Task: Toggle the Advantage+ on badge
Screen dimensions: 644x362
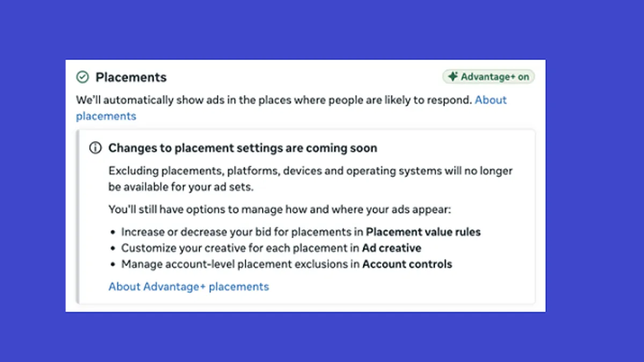Action: 488,77
